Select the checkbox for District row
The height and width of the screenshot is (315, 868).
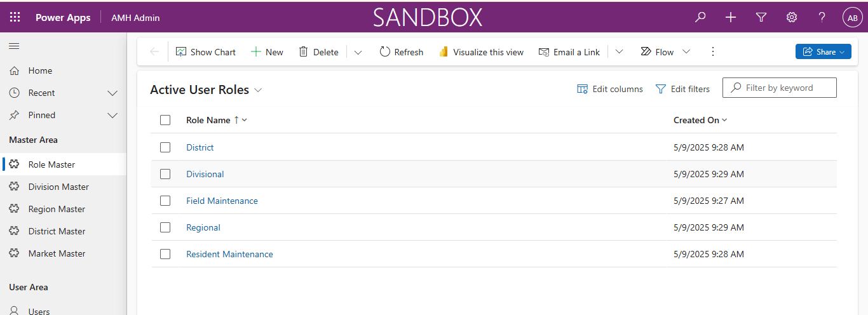165,147
